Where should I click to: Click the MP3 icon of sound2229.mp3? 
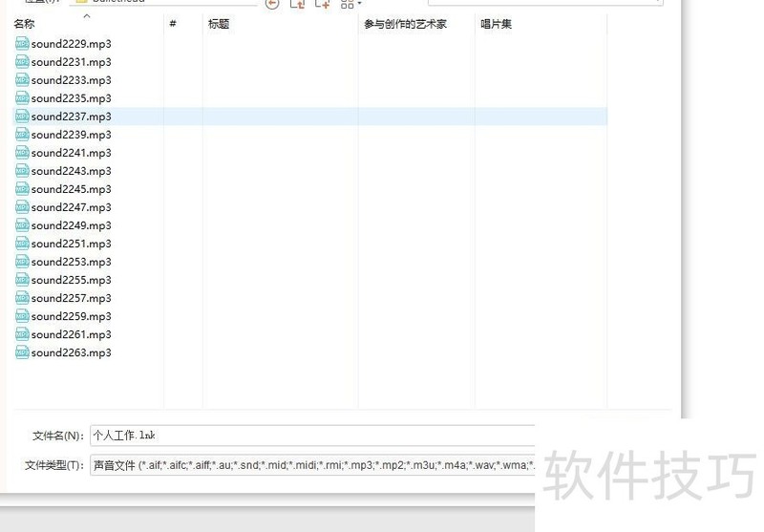[x=22, y=44]
